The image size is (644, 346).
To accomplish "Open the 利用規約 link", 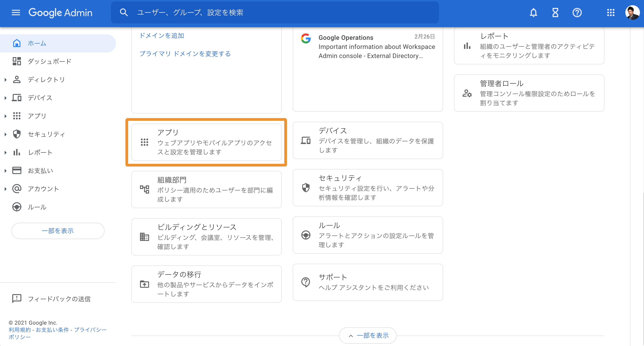I will [20, 330].
